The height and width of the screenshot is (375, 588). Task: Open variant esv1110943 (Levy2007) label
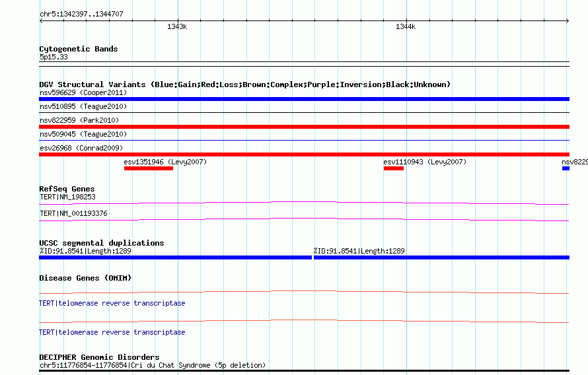[425, 162]
